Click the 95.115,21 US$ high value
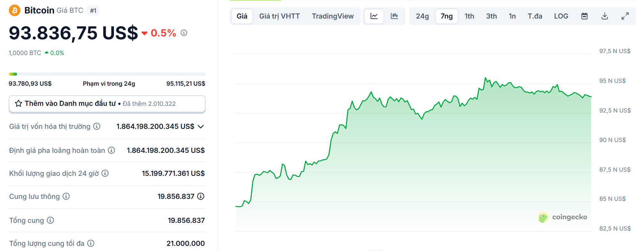This screenshot has width=644, height=251. (x=186, y=83)
